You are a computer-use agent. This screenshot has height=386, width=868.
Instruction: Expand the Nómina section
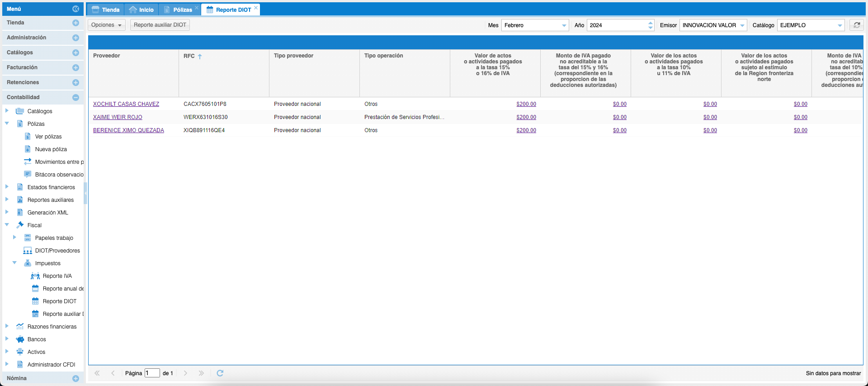tap(75, 379)
